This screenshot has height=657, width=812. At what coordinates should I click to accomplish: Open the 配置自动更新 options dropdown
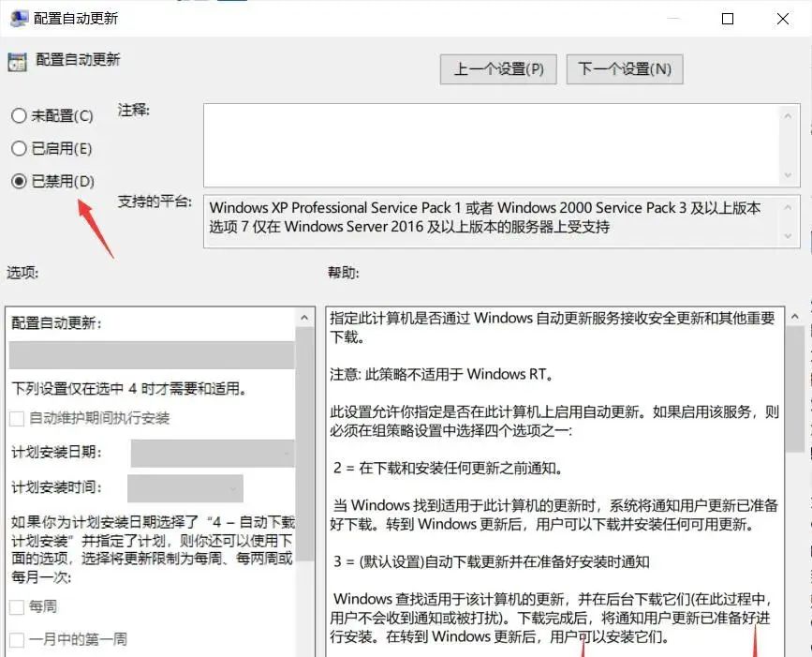coord(152,355)
